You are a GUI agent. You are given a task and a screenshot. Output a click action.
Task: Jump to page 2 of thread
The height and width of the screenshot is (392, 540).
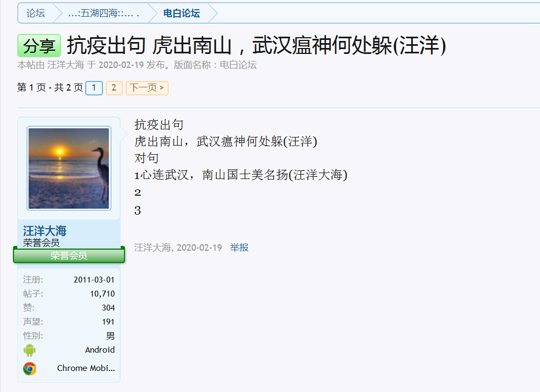coord(114,88)
